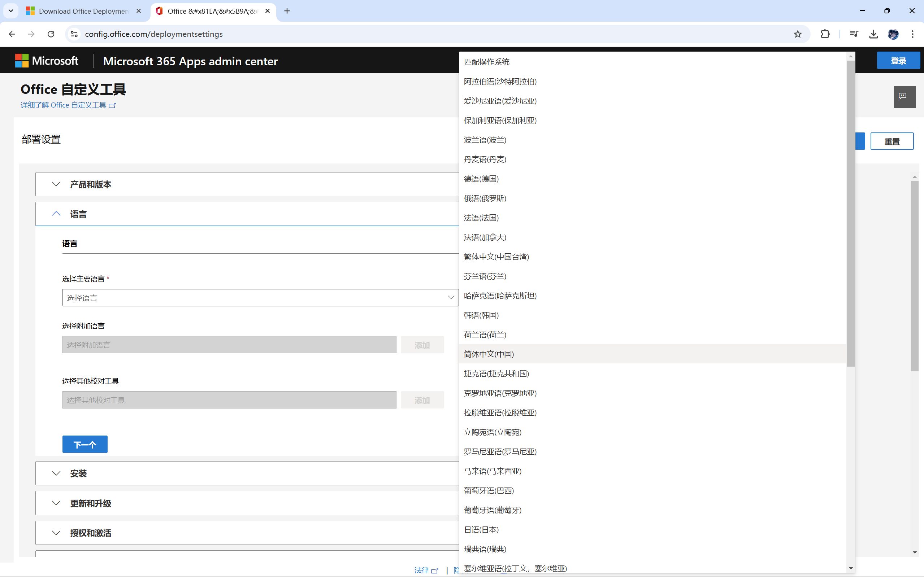The height and width of the screenshot is (577, 924).
Task: Choose 拉脱维亚语(拉脱维亚) option
Action: pyautogui.click(x=652, y=412)
